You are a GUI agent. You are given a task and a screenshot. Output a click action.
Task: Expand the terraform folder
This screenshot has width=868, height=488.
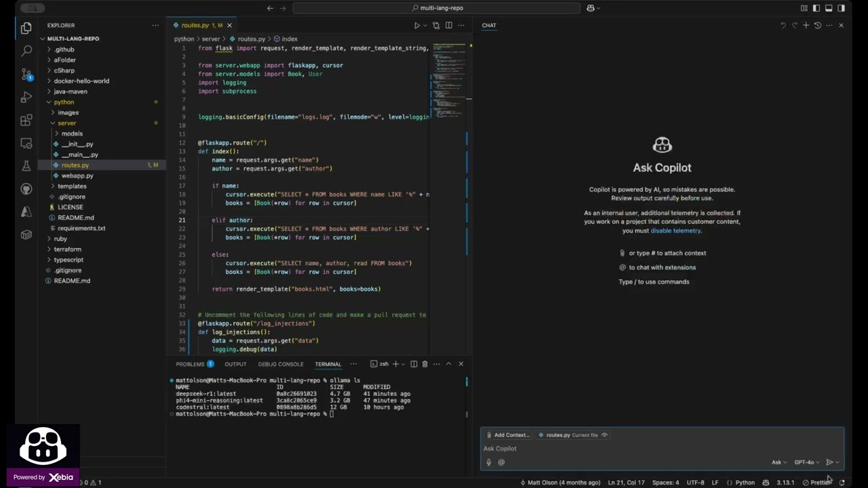pyautogui.click(x=67, y=249)
